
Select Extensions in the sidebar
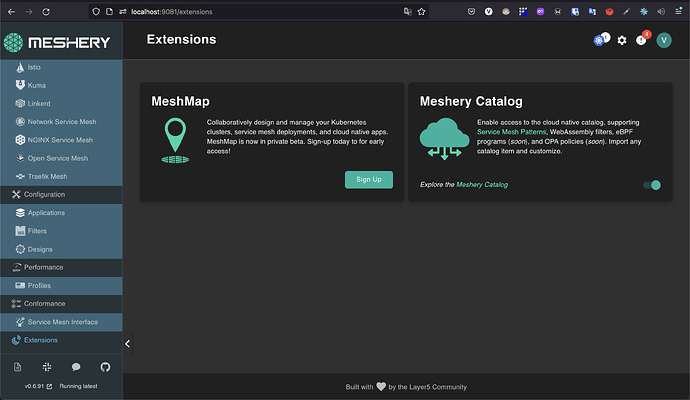[x=61, y=340]
